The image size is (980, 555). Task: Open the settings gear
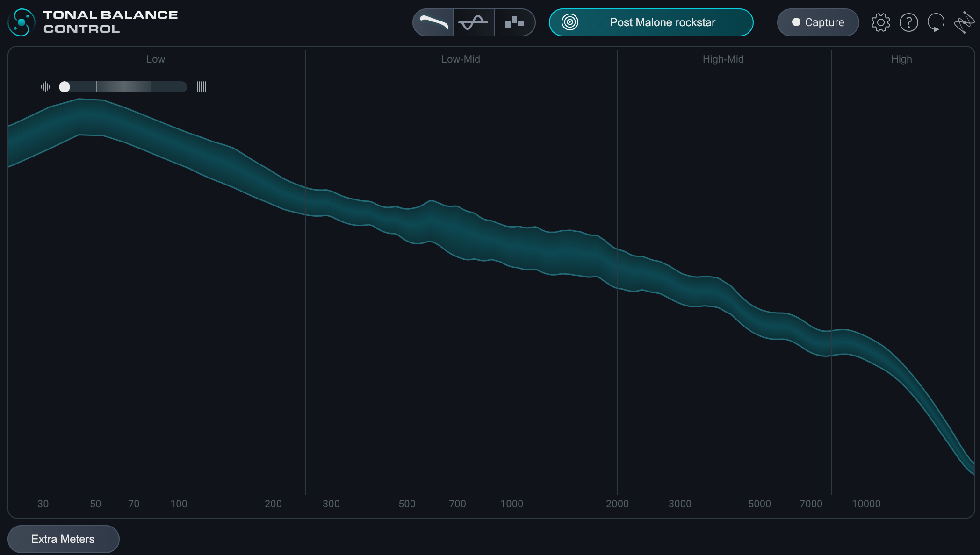coord(880,22)
